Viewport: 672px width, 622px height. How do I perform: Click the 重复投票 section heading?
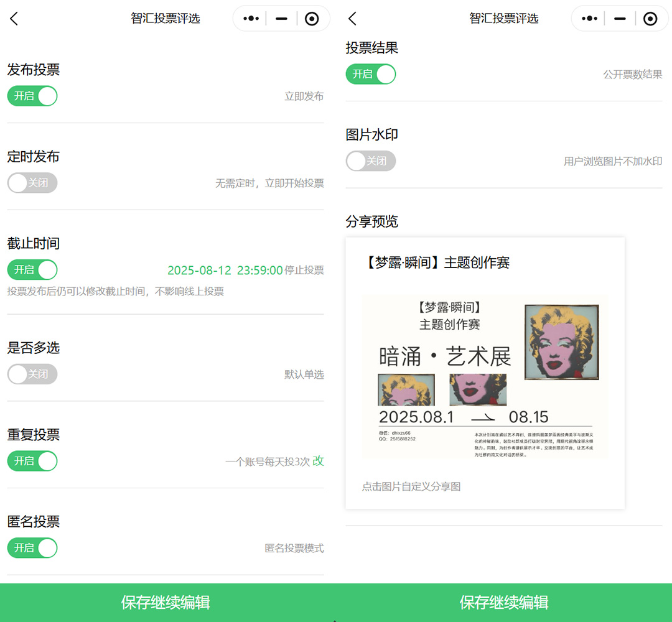[34, 434]
